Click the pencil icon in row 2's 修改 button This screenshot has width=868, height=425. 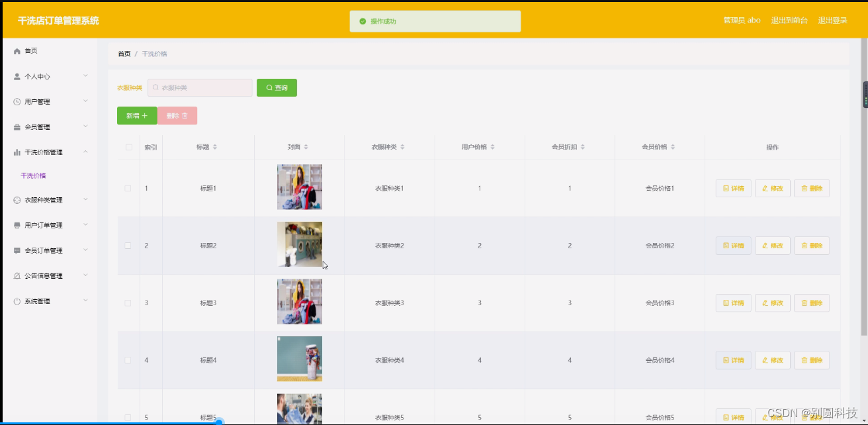point(764,245)
